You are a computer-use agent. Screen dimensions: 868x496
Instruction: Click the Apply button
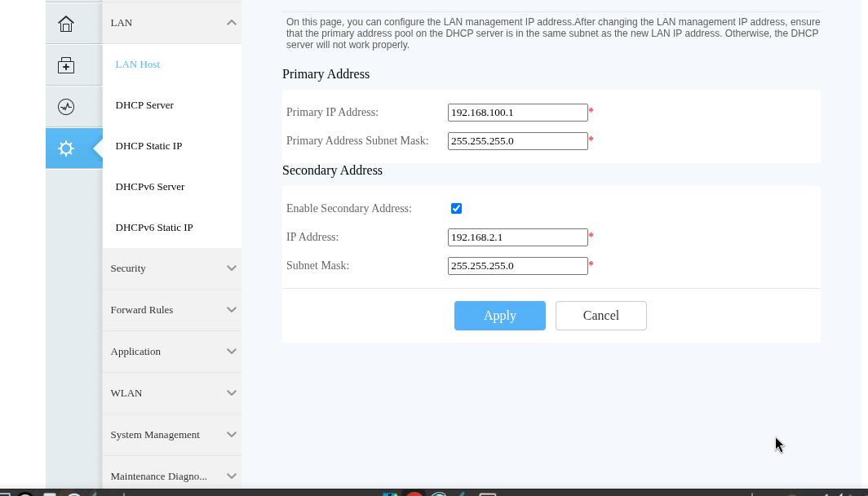(499, 316)
